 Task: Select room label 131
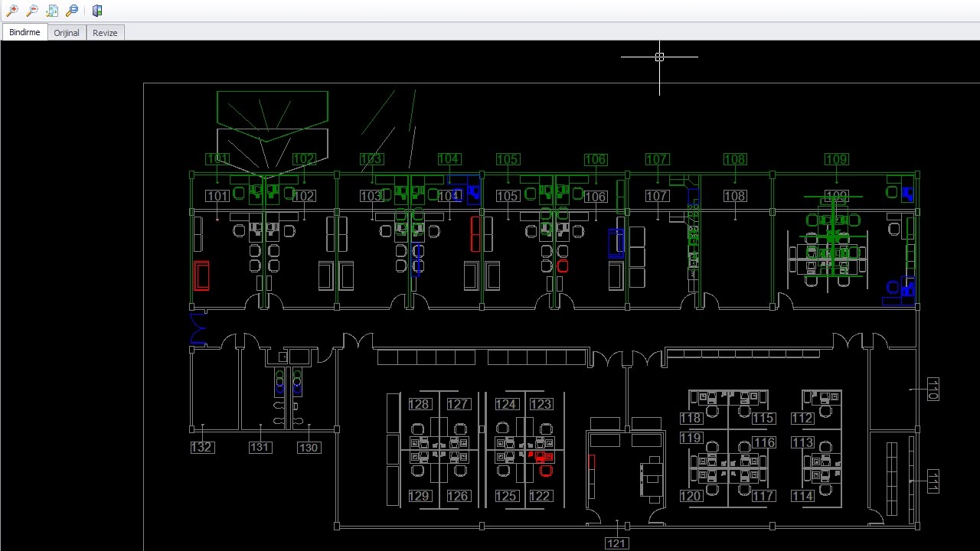click(260, 447)
